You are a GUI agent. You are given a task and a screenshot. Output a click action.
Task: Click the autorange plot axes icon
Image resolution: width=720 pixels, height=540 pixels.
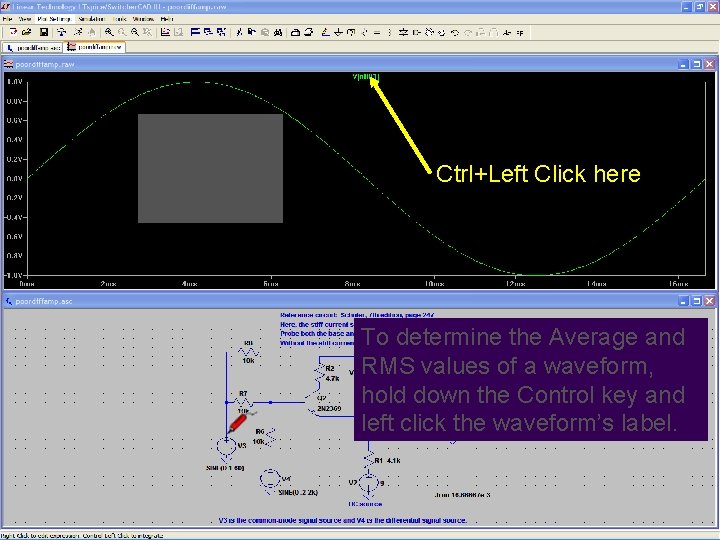[x=165, y=32]
